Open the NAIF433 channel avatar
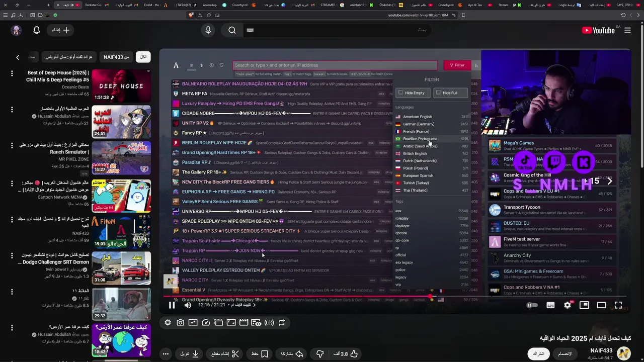Screen dimensions: 644x362 point(624,354)
